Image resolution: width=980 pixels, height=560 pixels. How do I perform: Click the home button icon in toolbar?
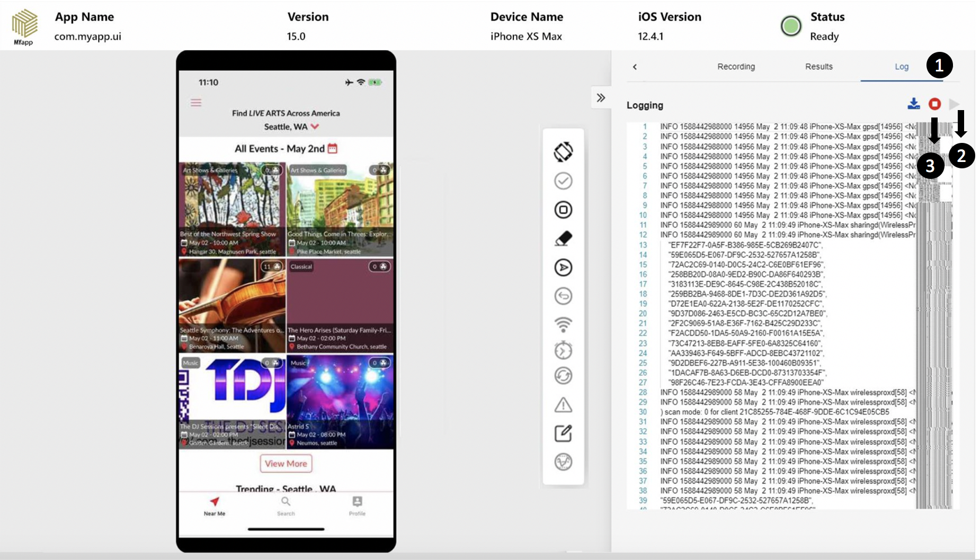[563, 210]
